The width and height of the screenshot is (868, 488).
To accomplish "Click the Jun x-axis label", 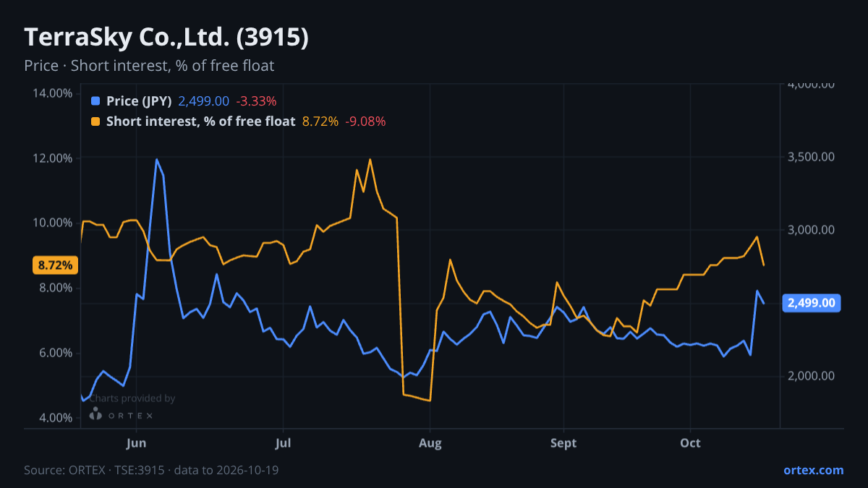I will pyautogui.click(x=137, y=443).
